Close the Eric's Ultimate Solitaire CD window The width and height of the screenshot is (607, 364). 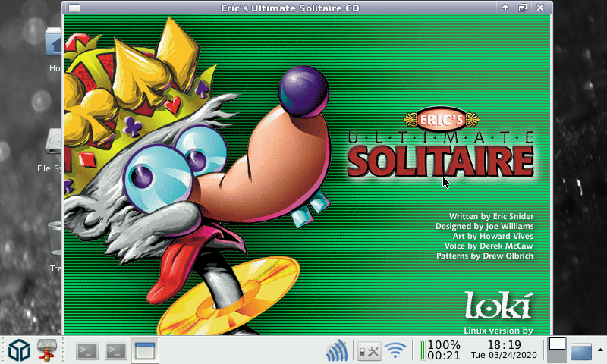tap(540, 8)
